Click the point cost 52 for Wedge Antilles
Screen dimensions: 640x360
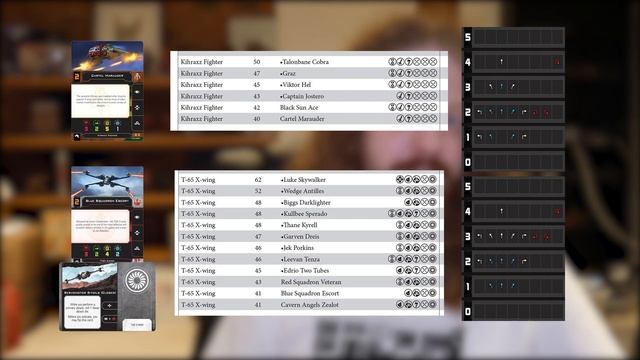point(258,191)
